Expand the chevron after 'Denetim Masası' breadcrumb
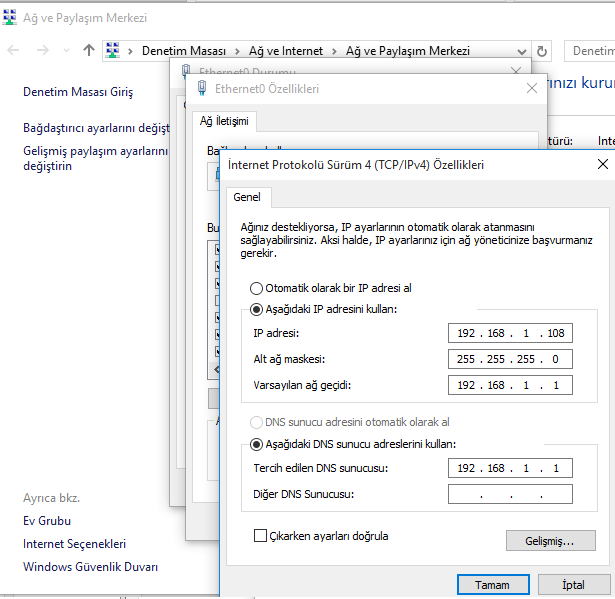Image resolution: width=615 pixels, height=599 pixels. click(x=237, y=50)
